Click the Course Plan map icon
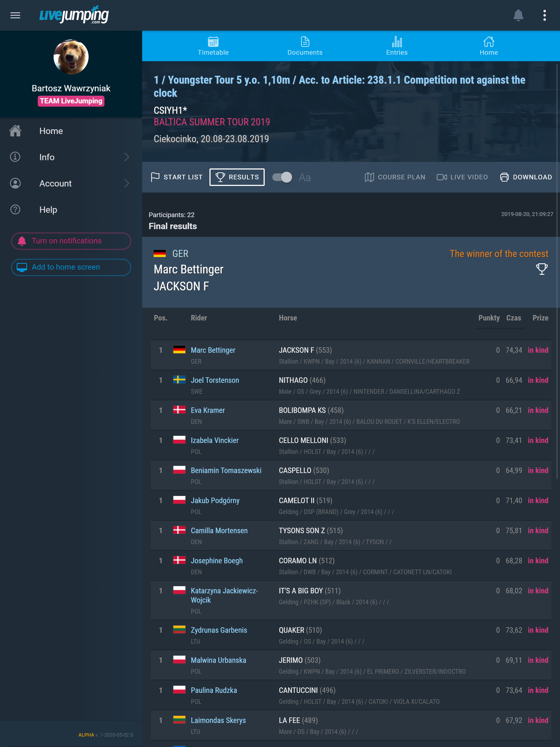Viewport: 560px width, 747px height. pyautogui.click(x=369, y=177)
